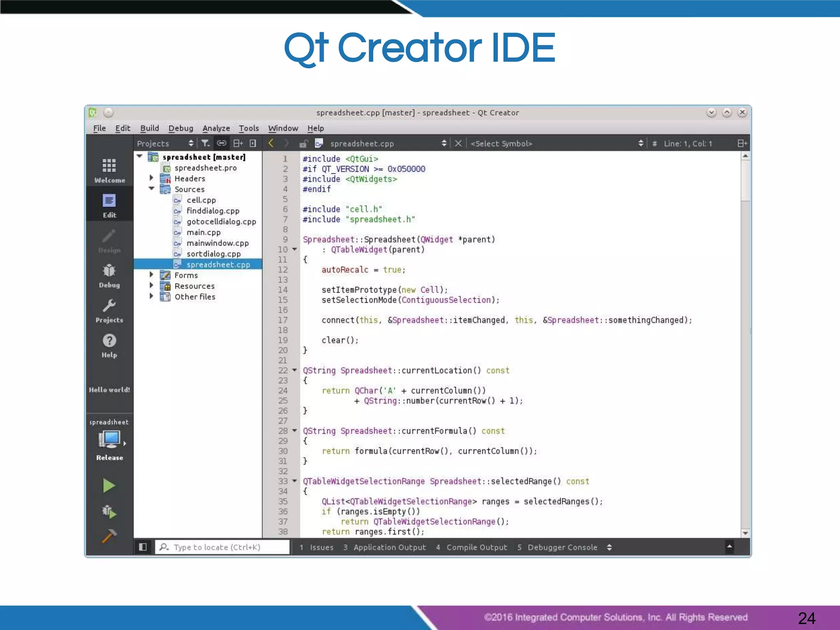Collapse the spreadsheet [master] project node
The image size is (840, 630).
(140, 156)
